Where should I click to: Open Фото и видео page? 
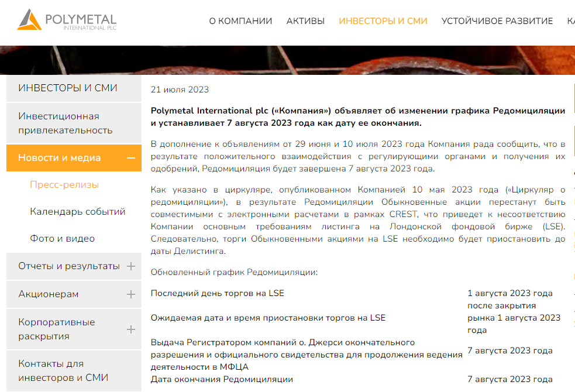[x=63, y=239]
